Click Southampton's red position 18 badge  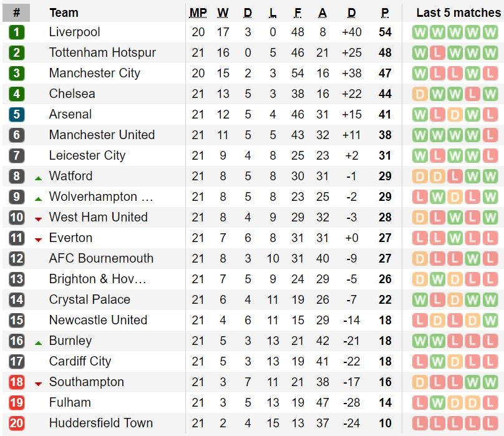pos(16,382)
